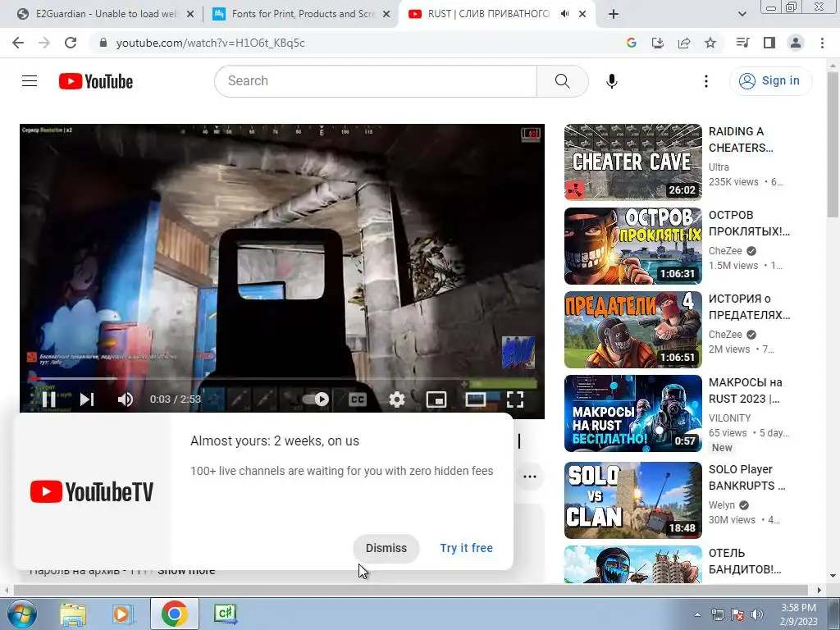Enable miniplayer mode

pyautogui.click(x=436, y=399)
